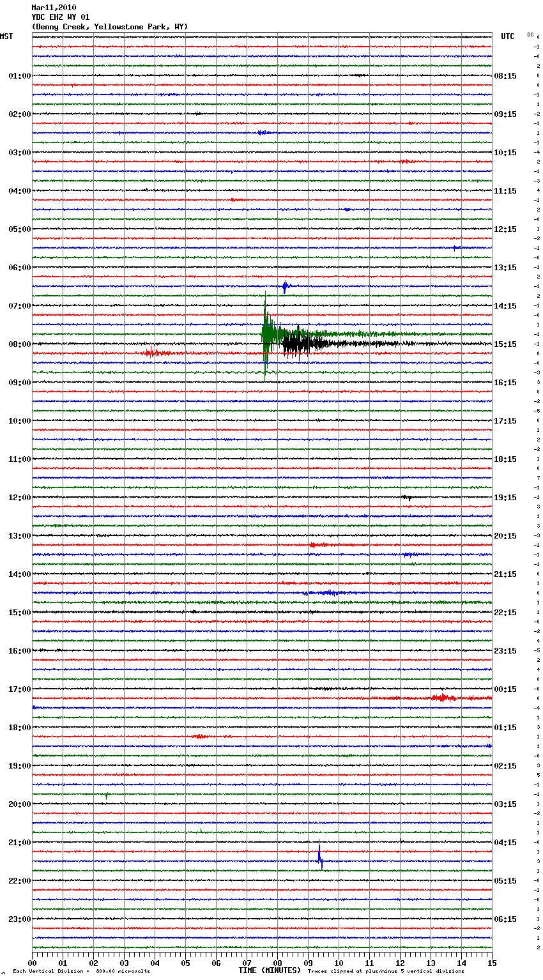Click minute tick label "00" on bottom axis
This screenshot has height=980, width=543.
pyautogui.click(x=32, y=963)
